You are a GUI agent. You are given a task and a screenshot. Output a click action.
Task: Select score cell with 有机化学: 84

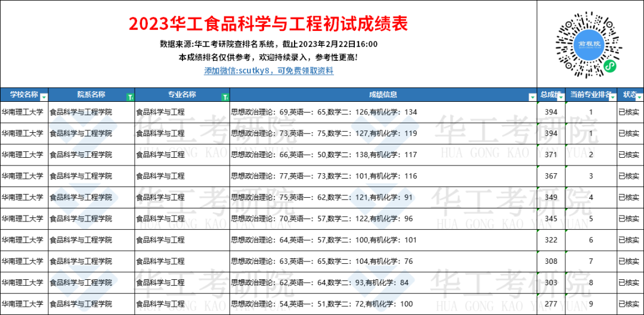(383, 283)
